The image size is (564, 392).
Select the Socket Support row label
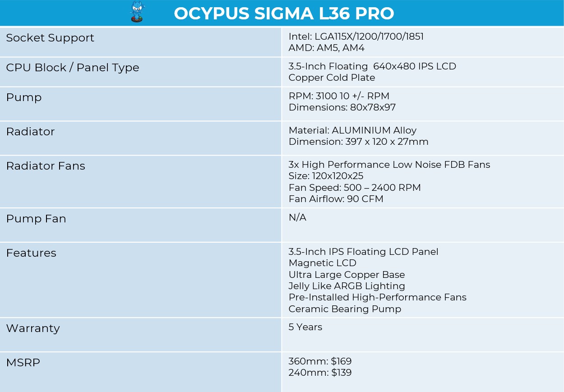[x=50, y=38]
